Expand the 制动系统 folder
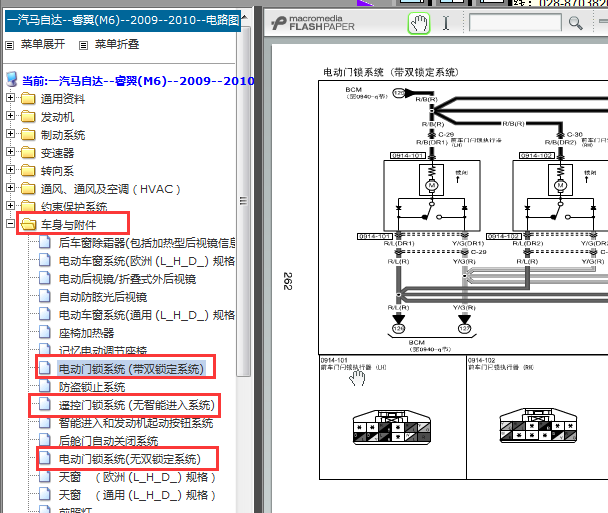This screenshot has width=608, height=513. coord(10,134)
